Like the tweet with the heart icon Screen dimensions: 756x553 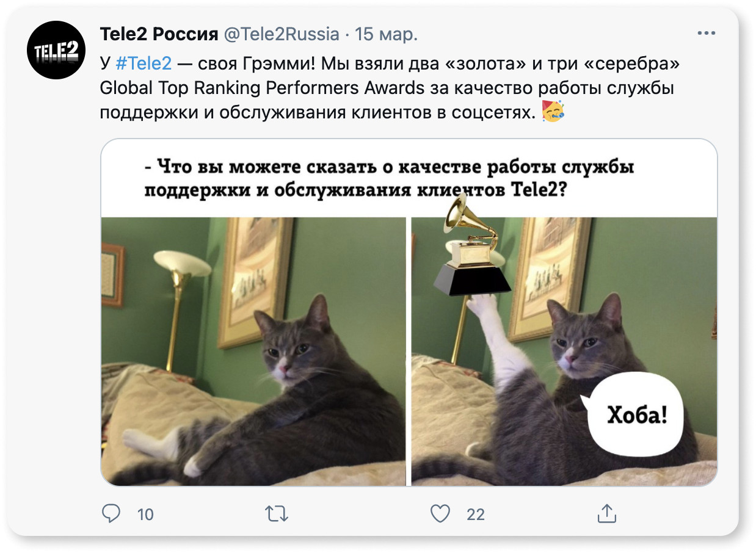tap(440, 514)
